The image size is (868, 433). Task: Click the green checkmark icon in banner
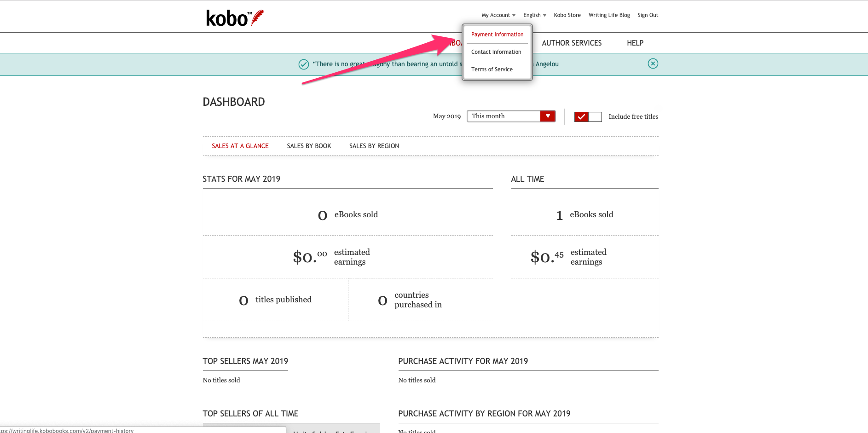[304, 64]
